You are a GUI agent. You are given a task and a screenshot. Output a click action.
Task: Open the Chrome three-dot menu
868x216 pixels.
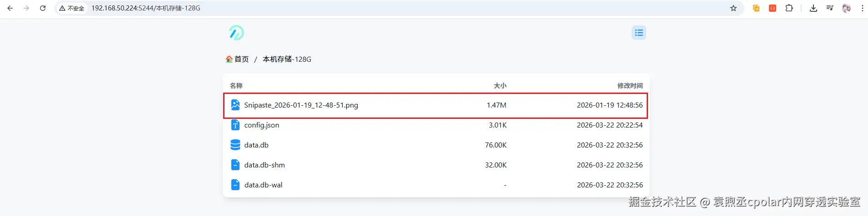coord(863,8)
